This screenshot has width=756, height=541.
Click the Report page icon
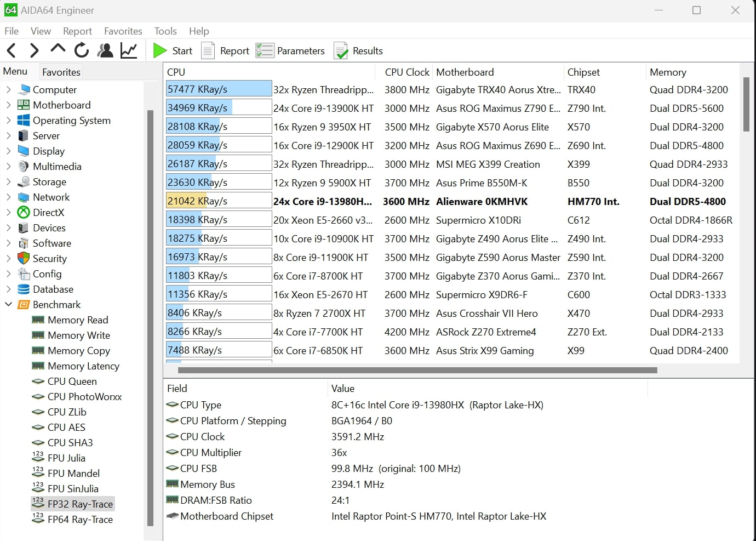click(208, 50)
